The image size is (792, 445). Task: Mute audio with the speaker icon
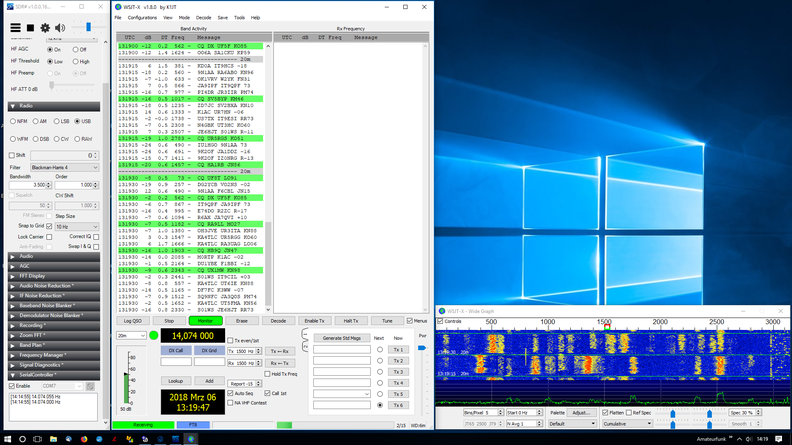point(60,28)
